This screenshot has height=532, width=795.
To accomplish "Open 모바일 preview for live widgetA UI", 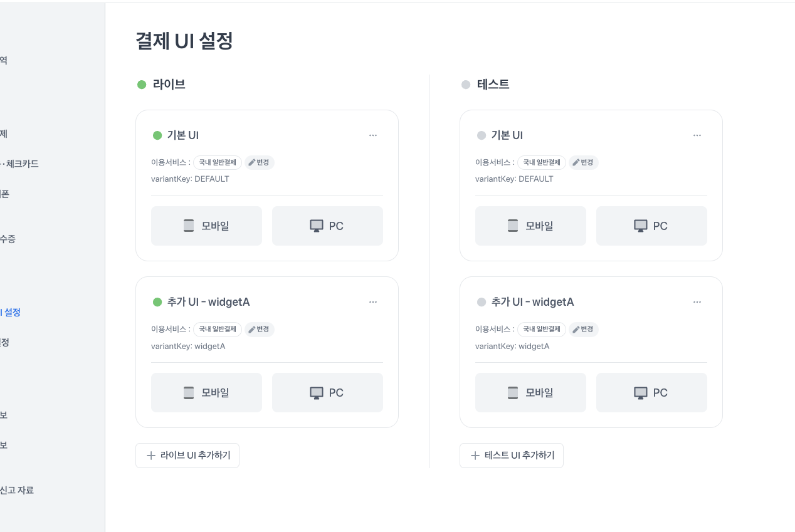I will click(x=206, y=393).
